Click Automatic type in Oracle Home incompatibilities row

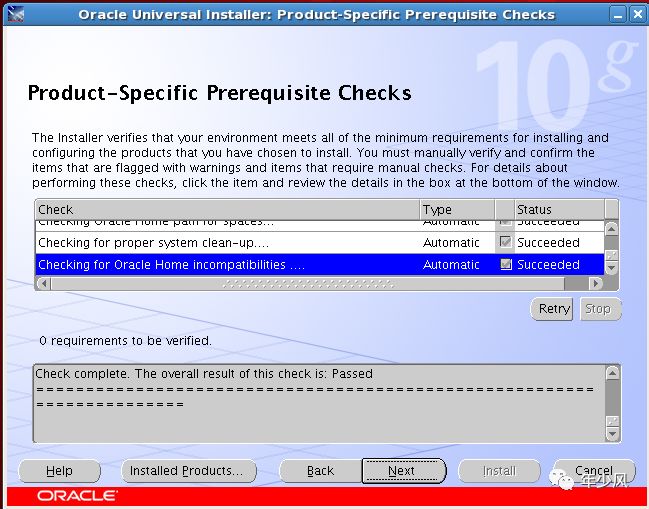point(451,264)
